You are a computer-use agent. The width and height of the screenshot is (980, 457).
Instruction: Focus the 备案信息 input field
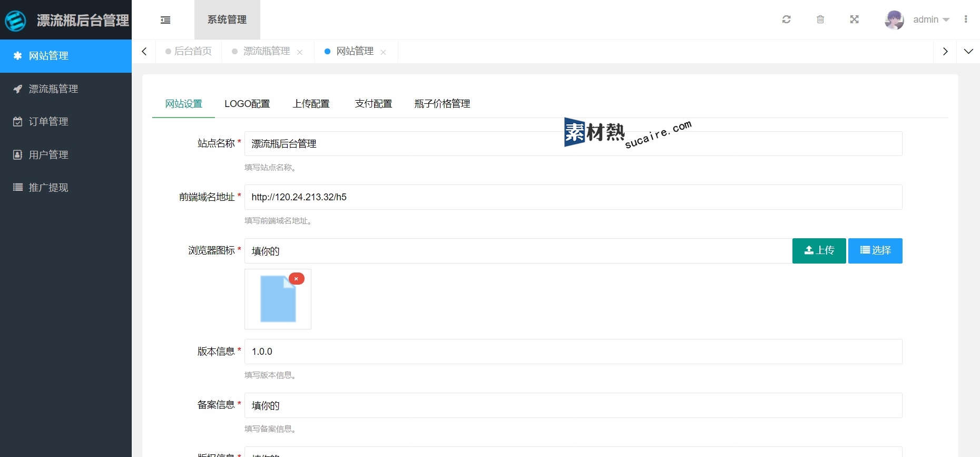tap(573, 405)
